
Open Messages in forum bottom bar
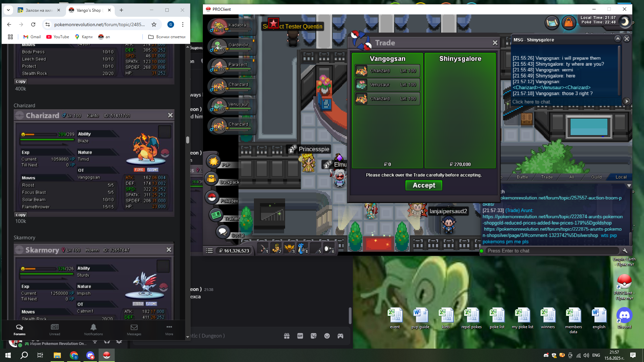[134, 329]
